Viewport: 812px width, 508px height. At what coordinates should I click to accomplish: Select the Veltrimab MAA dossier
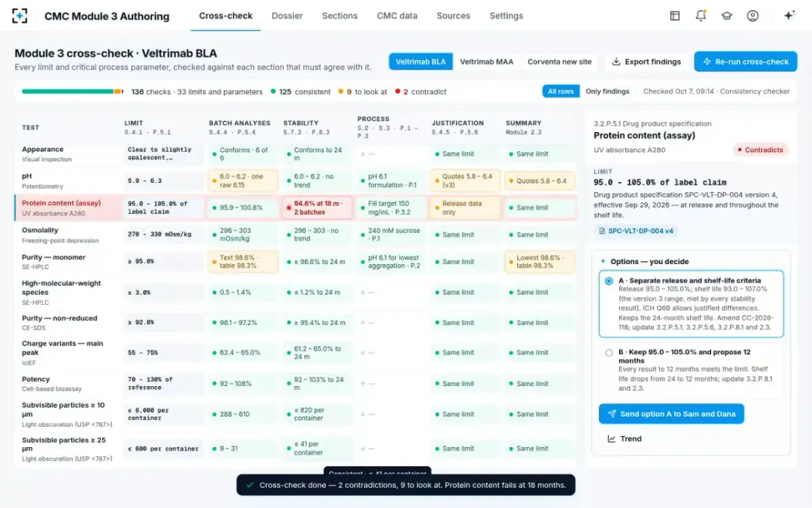[487, 62]
